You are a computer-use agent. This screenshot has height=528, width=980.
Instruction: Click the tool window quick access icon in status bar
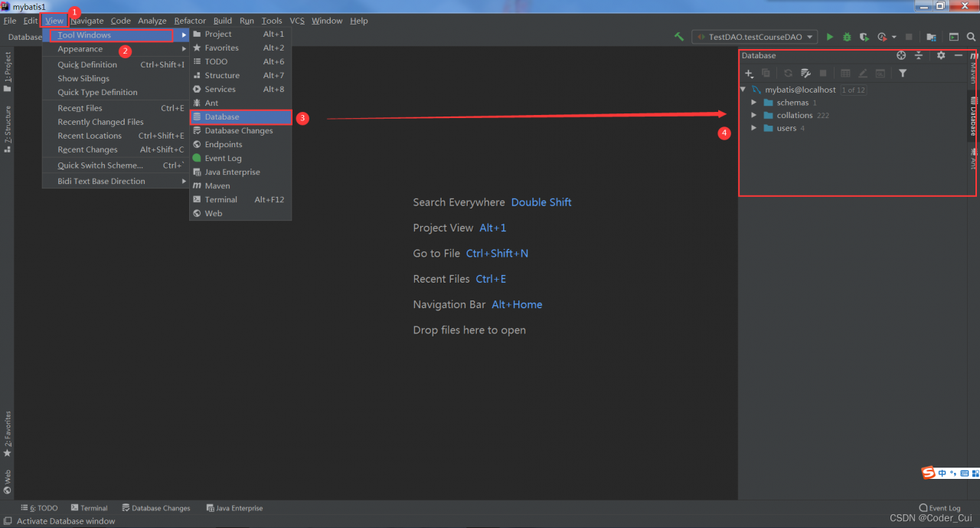(x=7, y=521)
